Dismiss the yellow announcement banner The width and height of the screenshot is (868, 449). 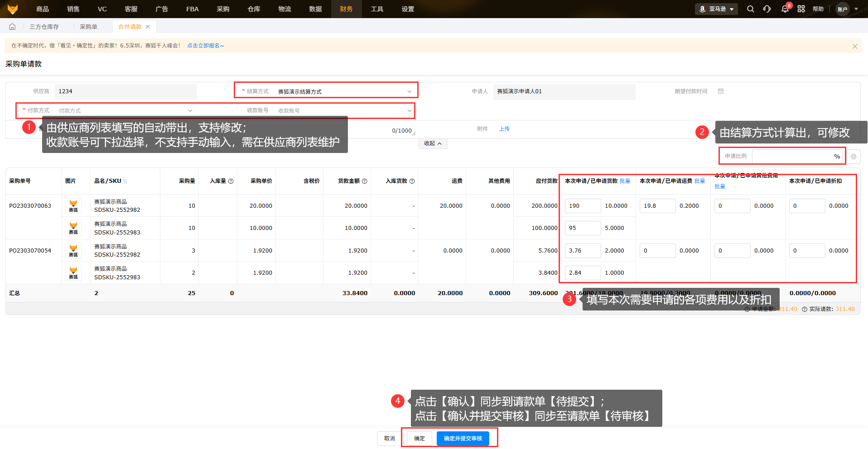(854, 46)
